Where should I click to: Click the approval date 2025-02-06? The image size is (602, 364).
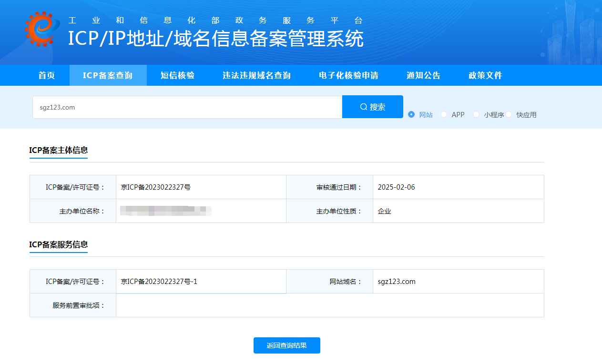(397, 187)
